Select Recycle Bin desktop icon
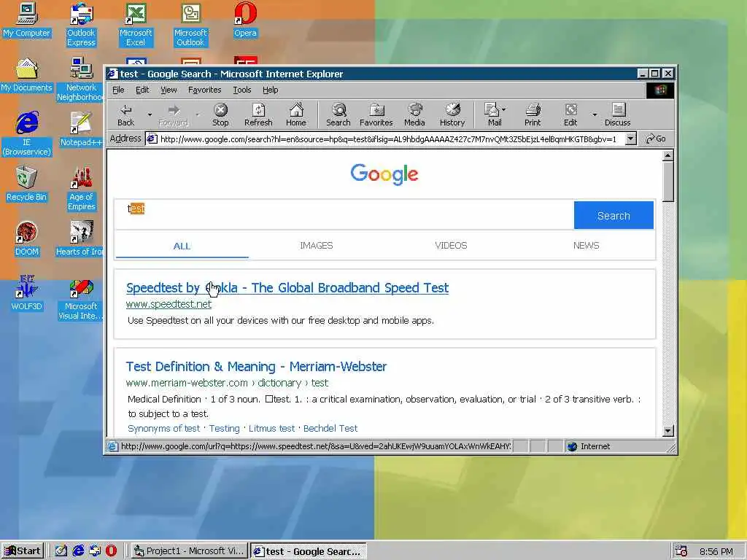 click(26, 184)
